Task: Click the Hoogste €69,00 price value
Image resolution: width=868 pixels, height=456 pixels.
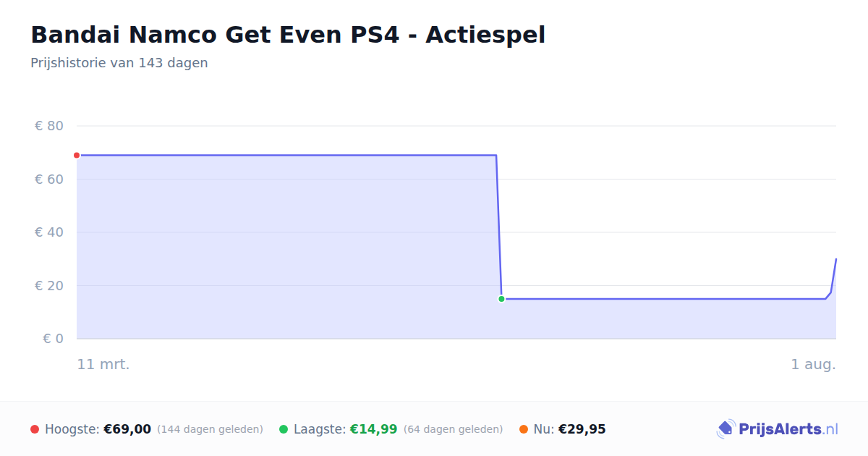Action: click(x=127, y=429)
